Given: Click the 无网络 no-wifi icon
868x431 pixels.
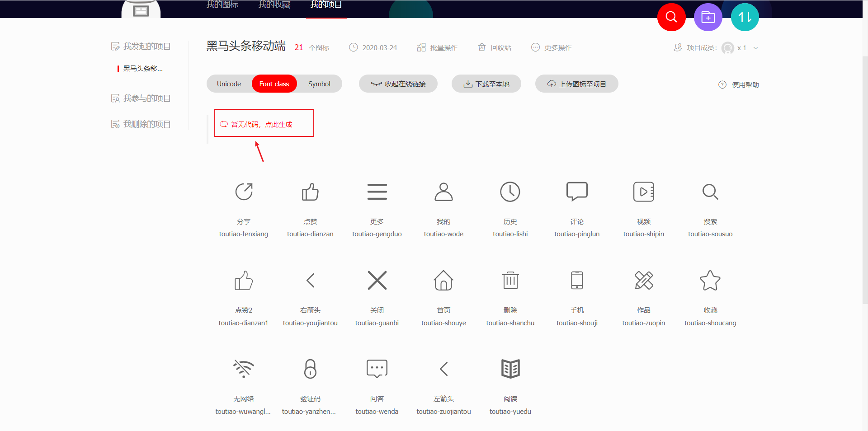Looking at the screenshot, I should 244,369.
